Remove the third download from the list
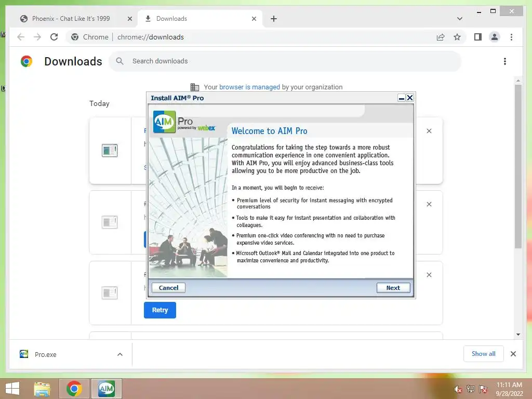This screenshot has height=399, width=532. coord(429,275)
